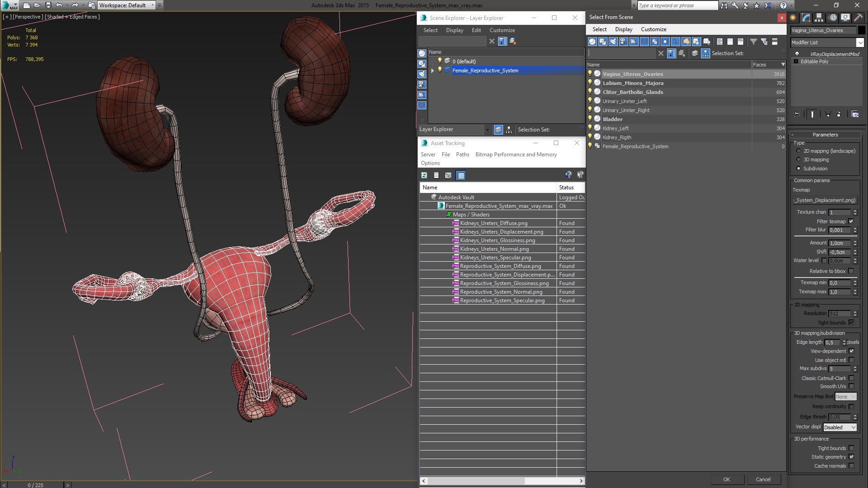Select the Subdivision type radio button
The height and width of the screenshot is (488, 868).
click(798, 169)
